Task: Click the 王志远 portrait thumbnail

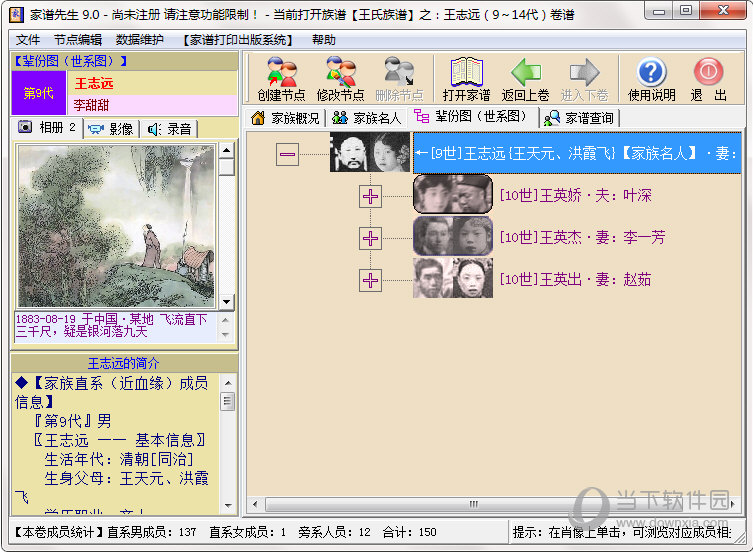Action: click(370, 152)
